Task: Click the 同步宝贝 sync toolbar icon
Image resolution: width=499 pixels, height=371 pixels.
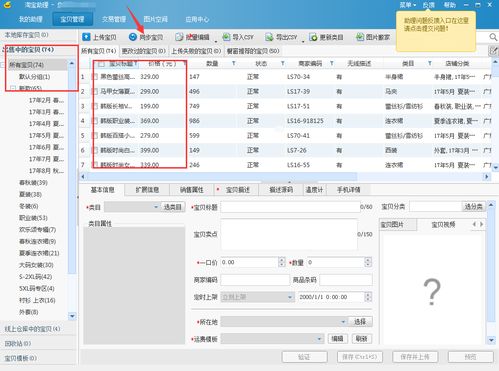Action: (x=133, y=37)
